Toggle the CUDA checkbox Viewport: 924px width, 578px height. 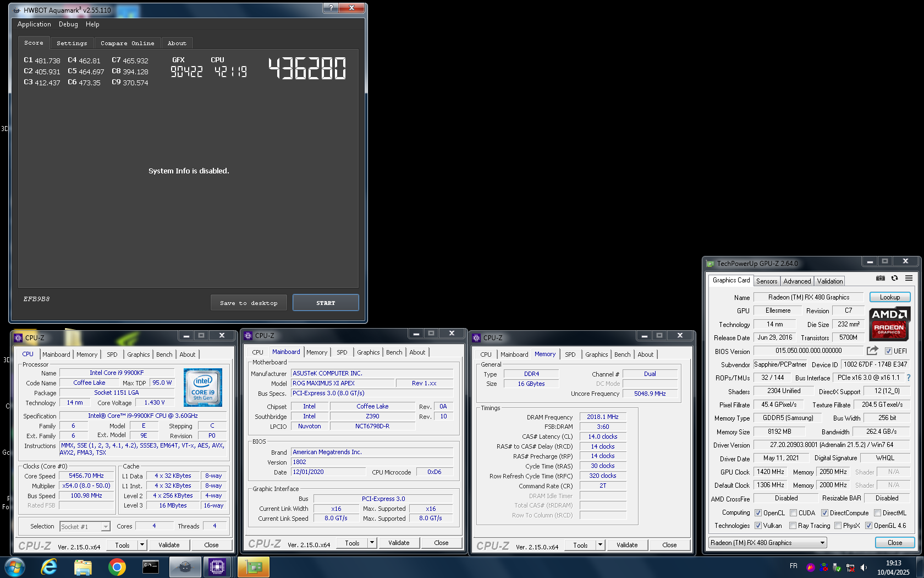click(x=793, y=512)
